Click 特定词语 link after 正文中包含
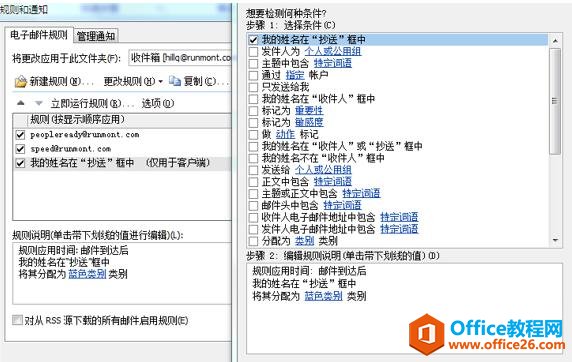The width and height of the screenshot is (572, 362). coord(333,181)
